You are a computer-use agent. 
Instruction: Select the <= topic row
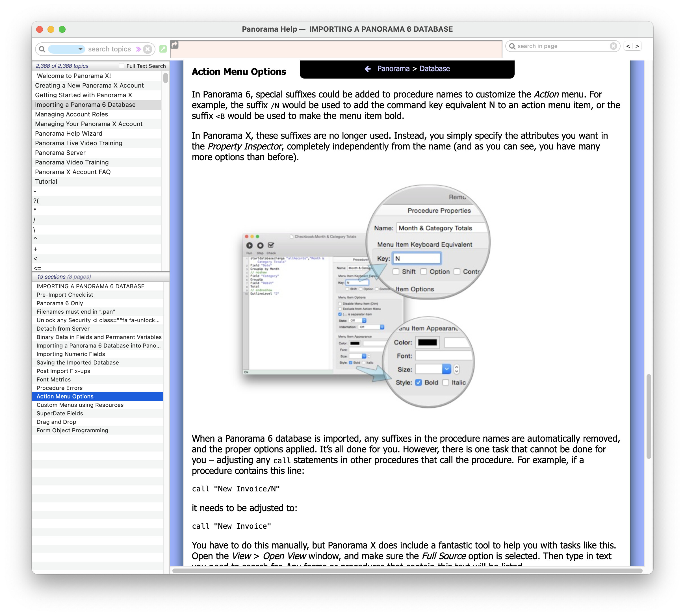(97, 268)
